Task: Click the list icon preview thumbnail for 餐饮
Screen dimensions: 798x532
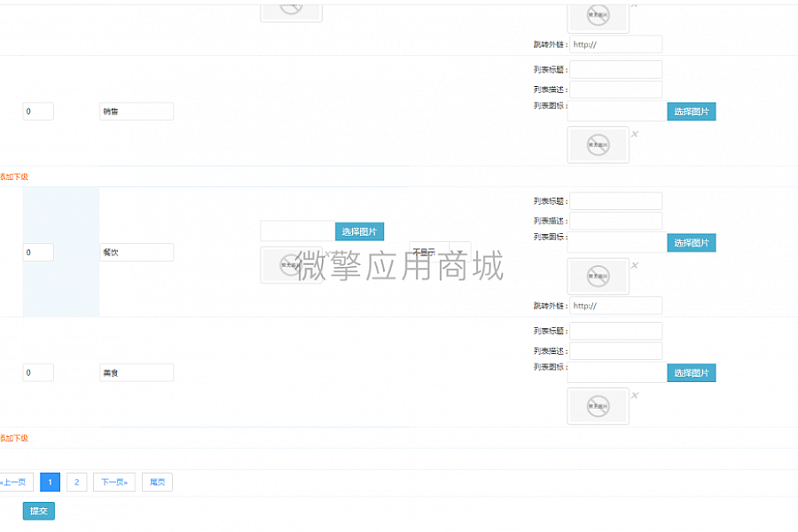Action: (x=598, y=276)
